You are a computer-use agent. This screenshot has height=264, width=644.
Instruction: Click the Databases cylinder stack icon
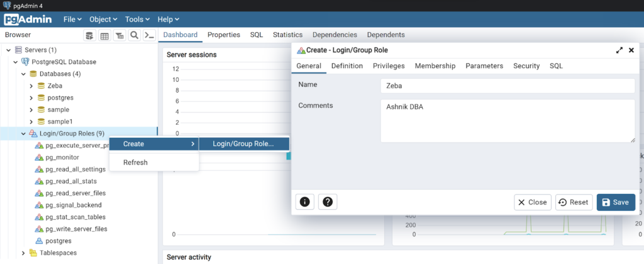coord(33,74)
